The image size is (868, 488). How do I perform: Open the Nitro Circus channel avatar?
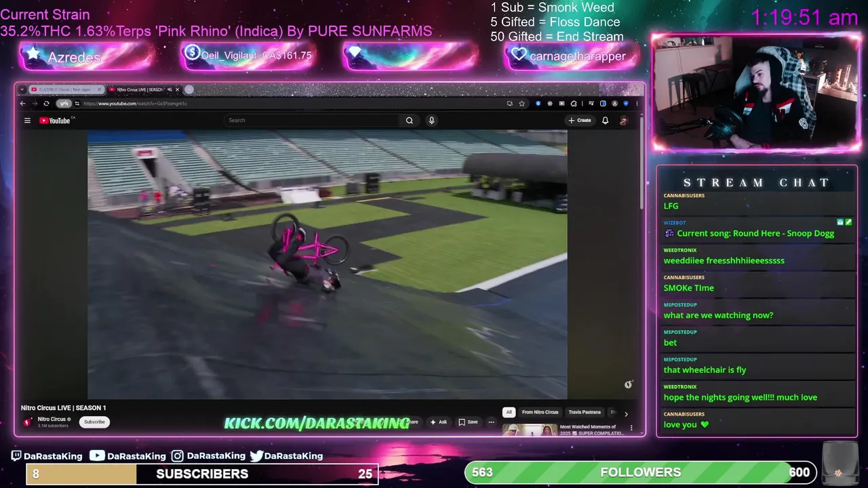coord(28,422)
